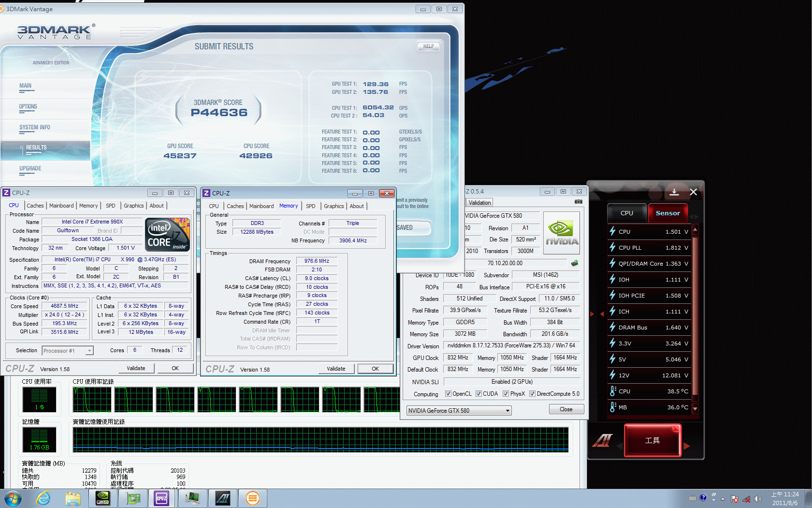This screenshot has height=508, width=812.
Task: Close the red sensor monitor panel with X
Action: [693, 192]
